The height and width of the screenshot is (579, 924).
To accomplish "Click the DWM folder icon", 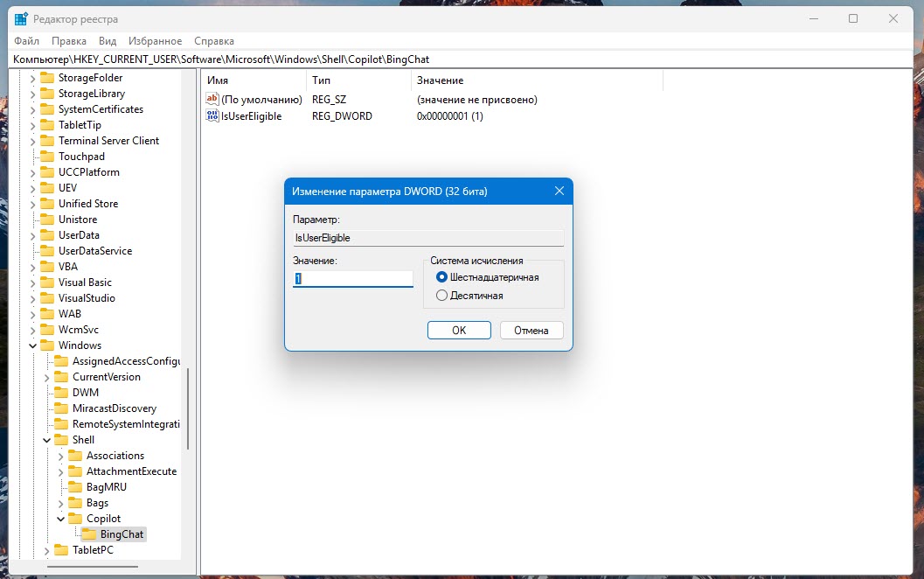I will [x=60, y=392].
